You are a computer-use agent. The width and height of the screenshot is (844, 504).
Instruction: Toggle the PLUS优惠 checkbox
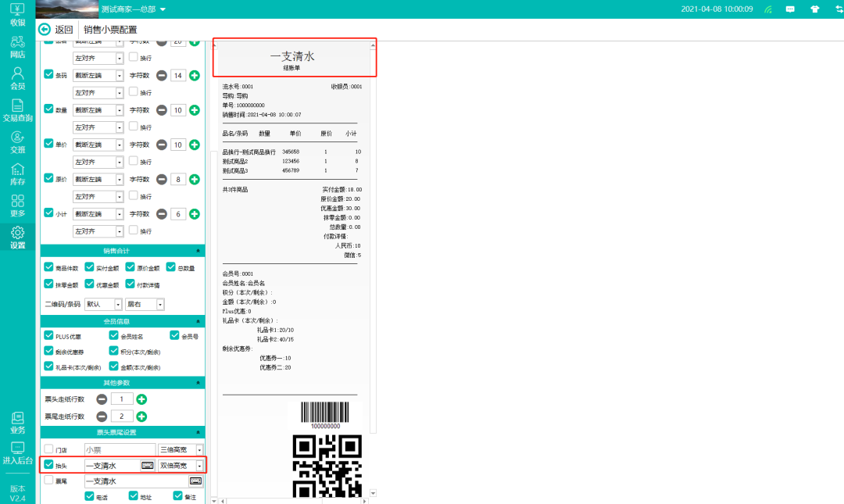point(48,336)
